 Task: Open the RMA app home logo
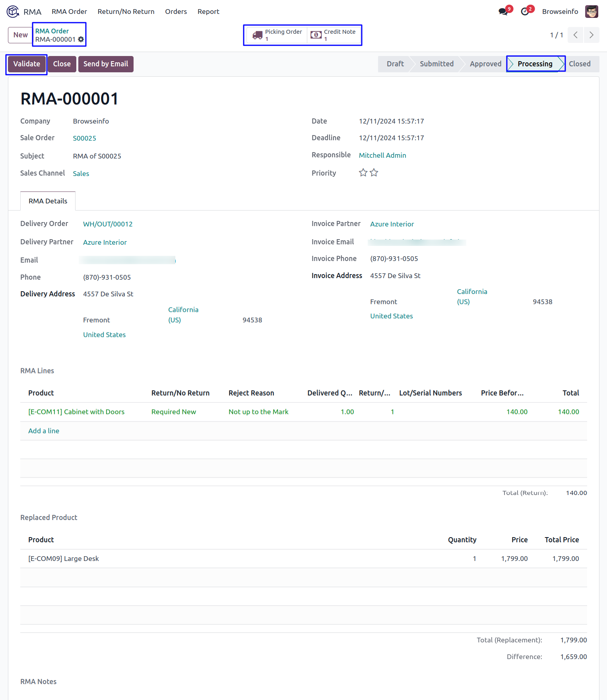(13, 12)
